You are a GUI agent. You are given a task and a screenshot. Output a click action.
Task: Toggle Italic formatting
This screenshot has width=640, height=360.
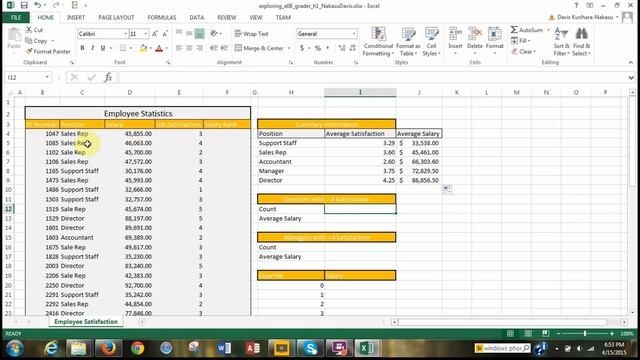point(93,48)
